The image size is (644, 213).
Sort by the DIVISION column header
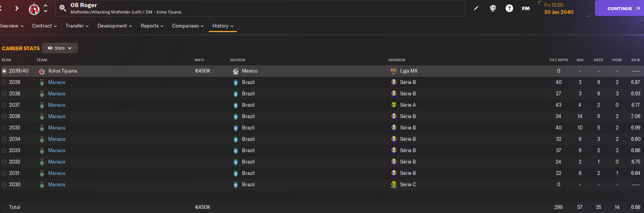[x=397, y=60]
